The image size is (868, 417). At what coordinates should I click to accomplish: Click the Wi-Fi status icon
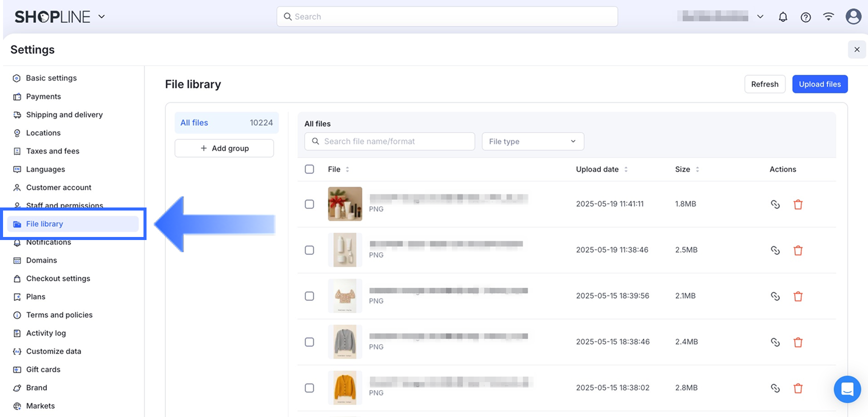[x=828, y=17]
